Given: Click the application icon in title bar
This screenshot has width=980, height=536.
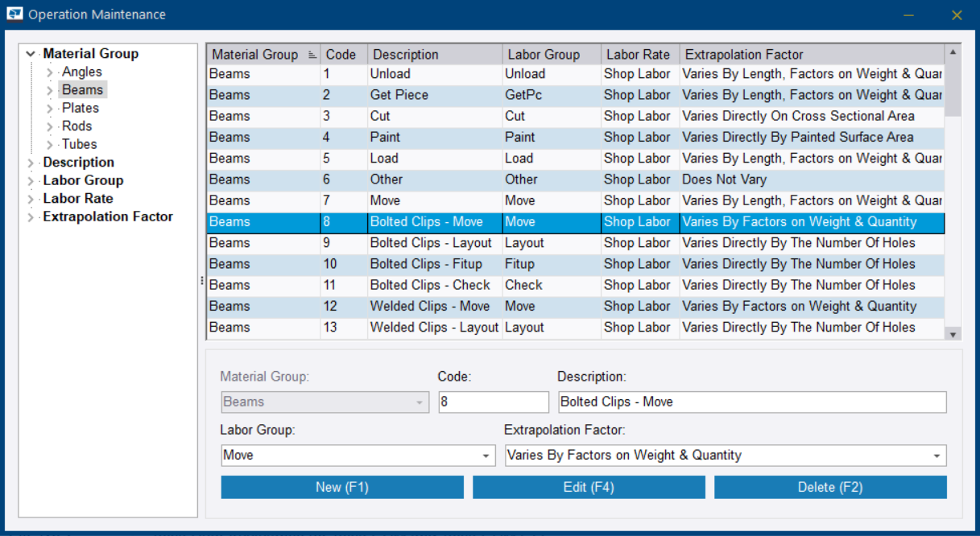Looking at the screenshot, I should click(x=14, y=14).
